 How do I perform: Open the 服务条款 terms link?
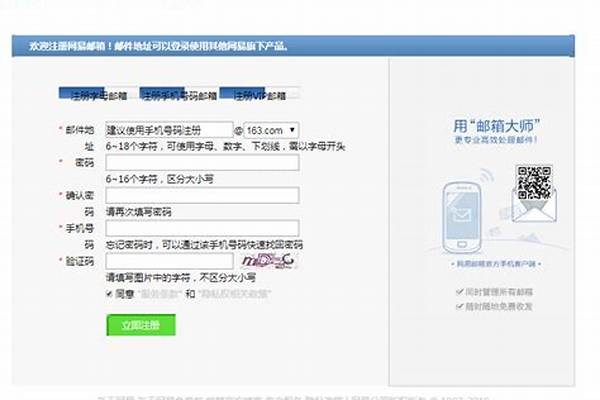pyautogui.click(x=160, y=294)
